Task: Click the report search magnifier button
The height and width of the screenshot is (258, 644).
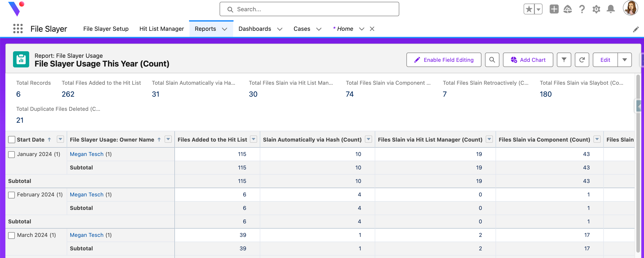Action: pyautogui.click(x=492, y=60)
